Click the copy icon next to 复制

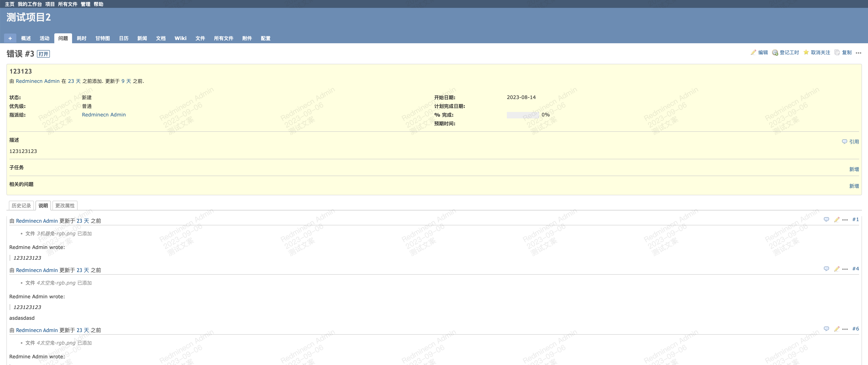[837, 52]
